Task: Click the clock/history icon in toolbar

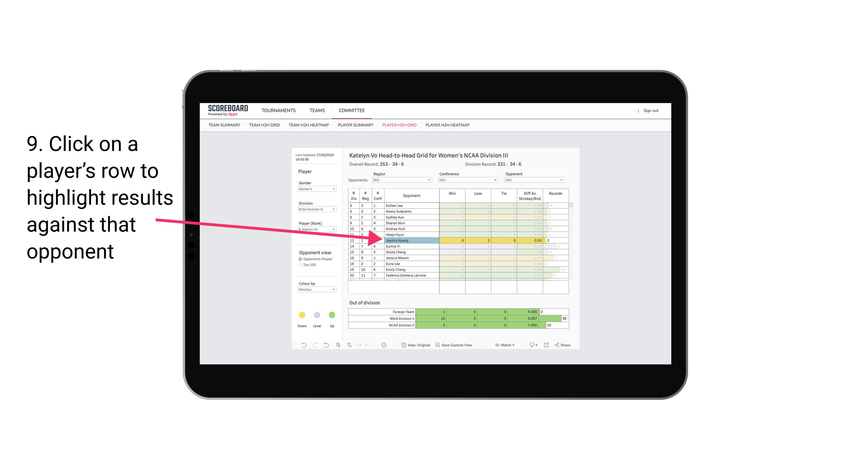Action: [x=384, y=346]
